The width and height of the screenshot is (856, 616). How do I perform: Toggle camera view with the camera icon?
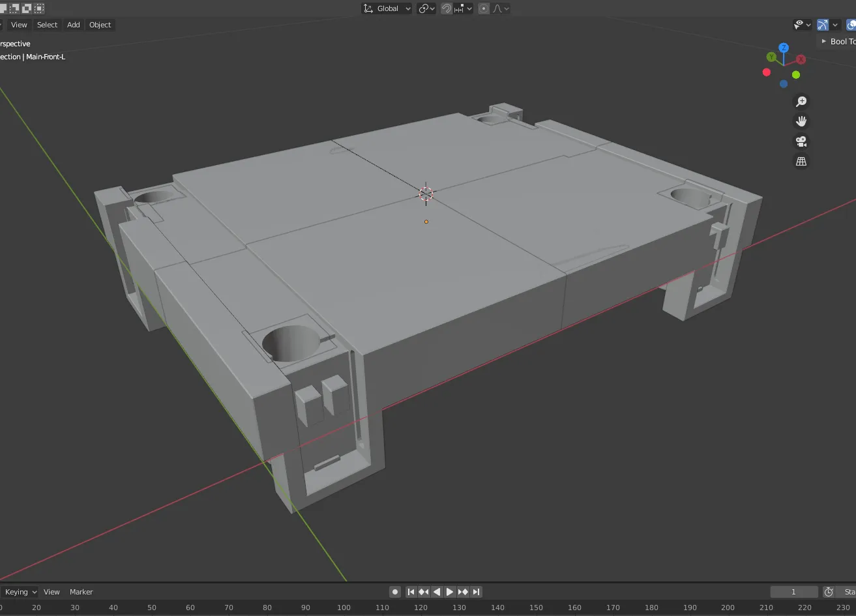click(801, 141)
